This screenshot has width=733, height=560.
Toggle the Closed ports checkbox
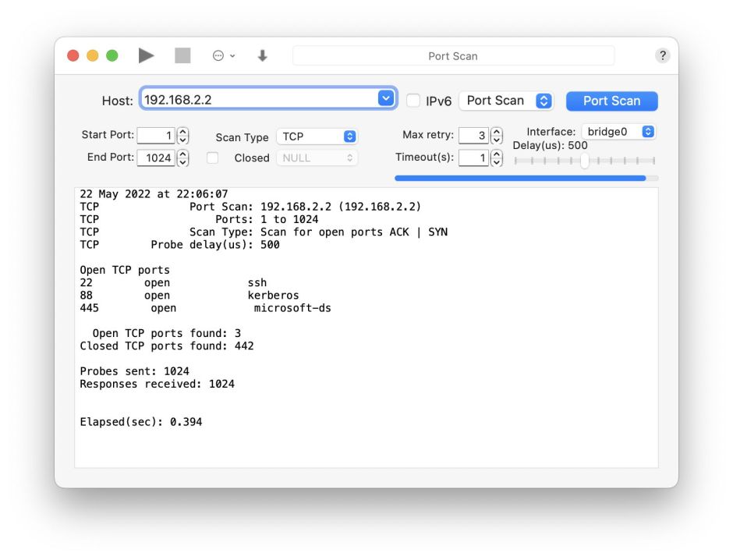click(x=213, y=158)
